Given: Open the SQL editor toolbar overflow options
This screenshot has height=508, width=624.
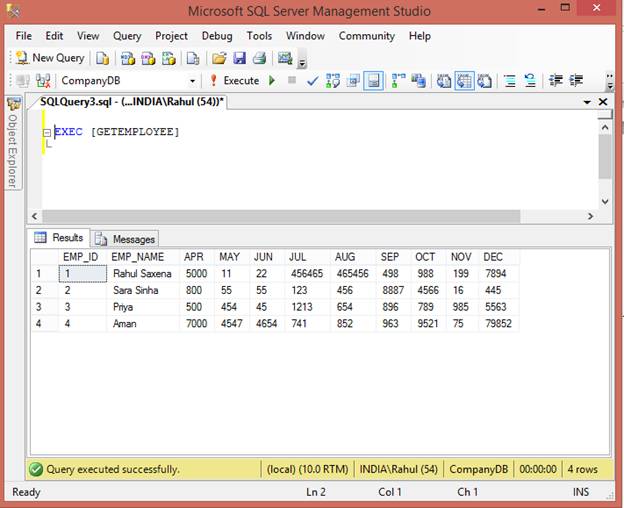Looking at the screenshot, I should [x=609, y=81].
